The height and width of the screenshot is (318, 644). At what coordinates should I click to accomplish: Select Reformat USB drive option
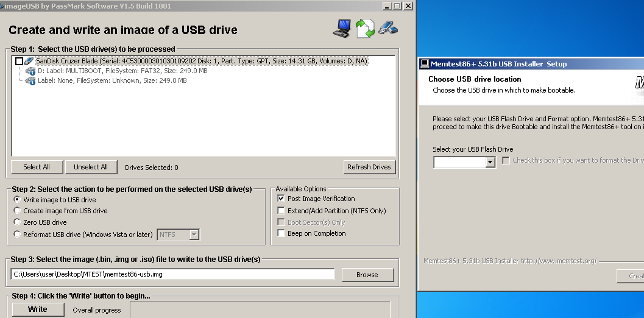(17, 234)
